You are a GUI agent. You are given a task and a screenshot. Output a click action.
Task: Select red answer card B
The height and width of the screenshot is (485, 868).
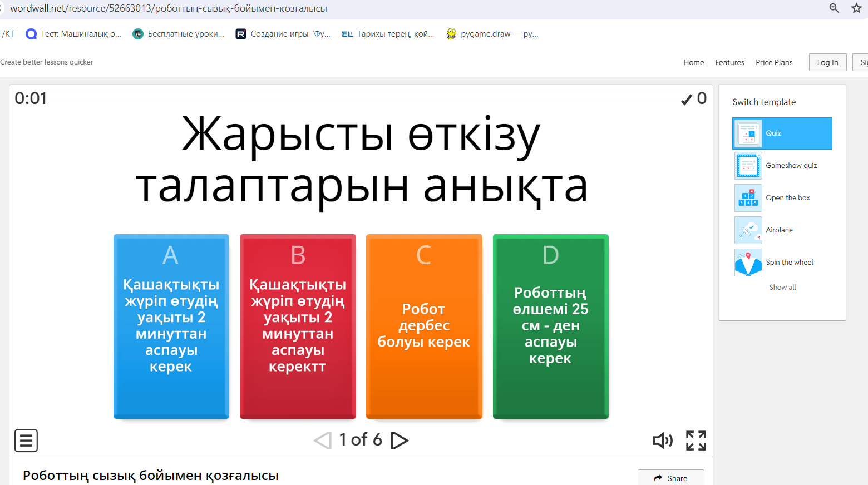click(298, 326)
